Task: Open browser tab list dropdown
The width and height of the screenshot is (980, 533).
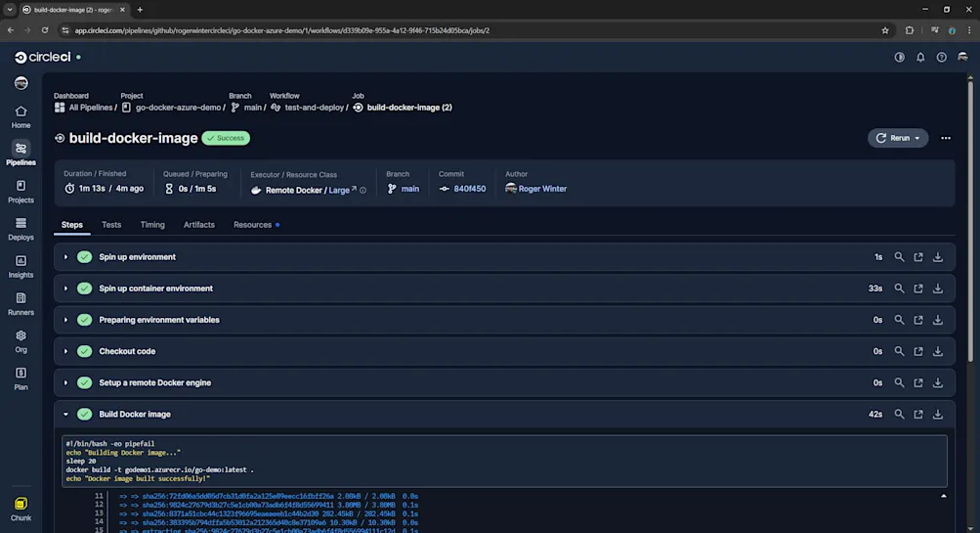Action: coord(10,10)
